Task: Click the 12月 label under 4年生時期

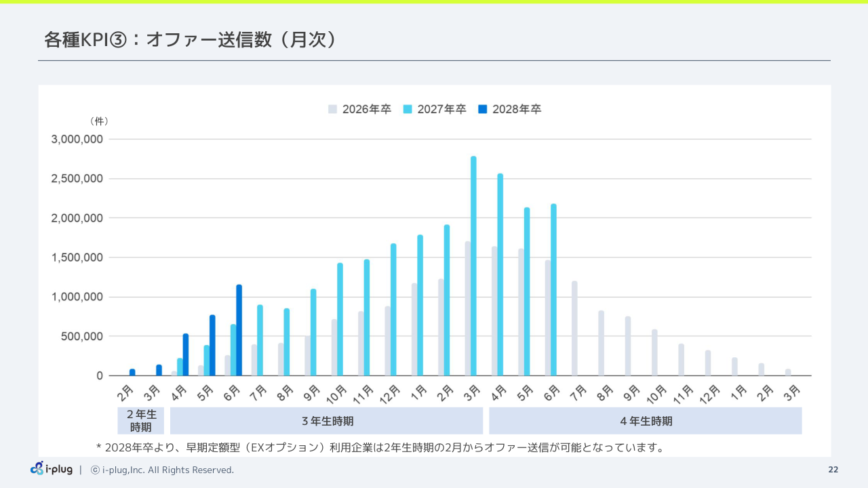Action: (709, 393)
